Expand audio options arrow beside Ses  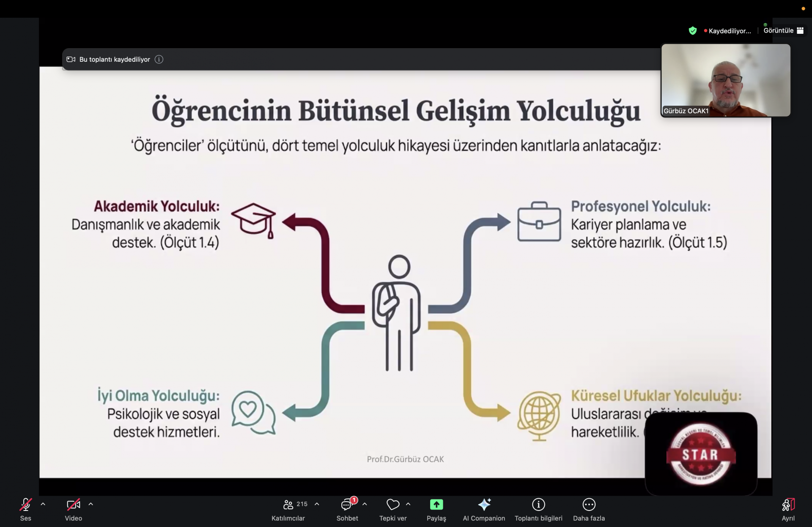coord(43,504)
